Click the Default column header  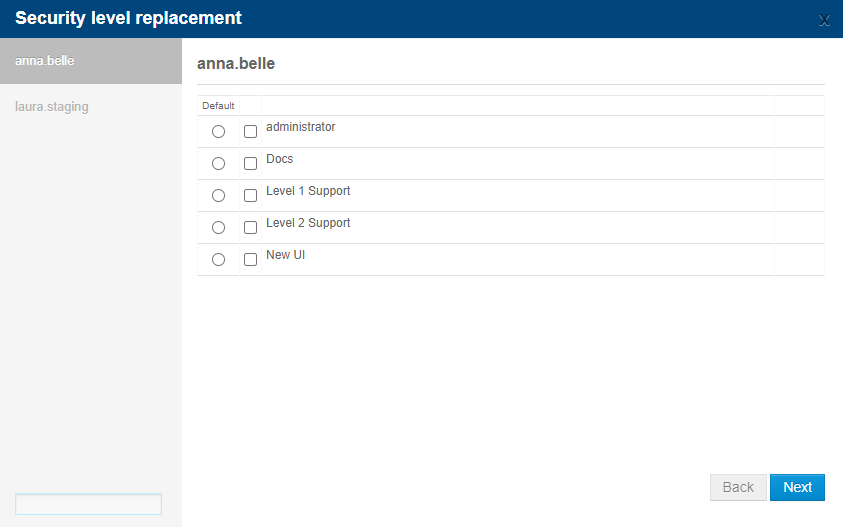coord(218,105)
